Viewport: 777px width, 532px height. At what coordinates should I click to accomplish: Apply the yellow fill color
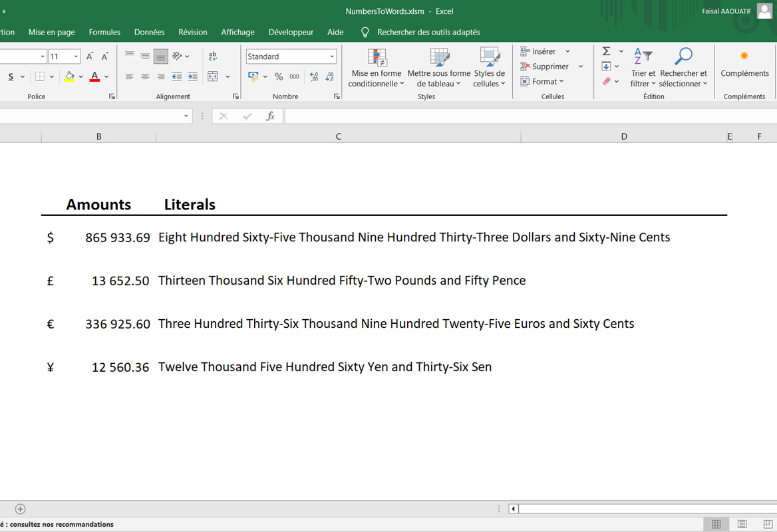tap(69, 76)
